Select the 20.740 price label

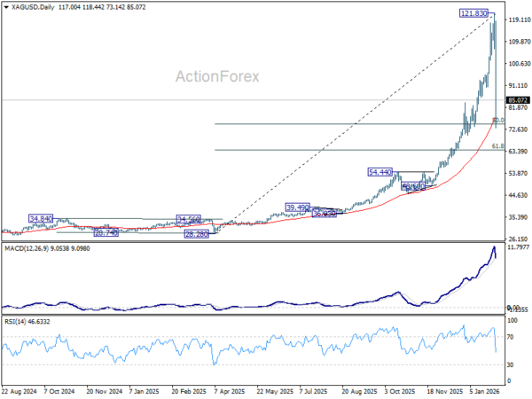click(x=106, y=232)
